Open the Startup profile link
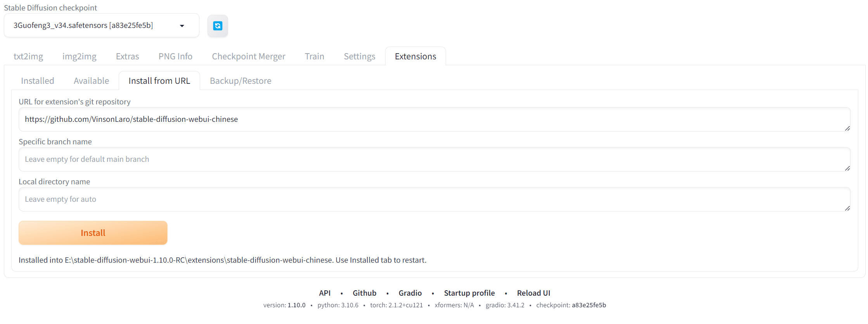868x324 pixels. tap(469, 293)
